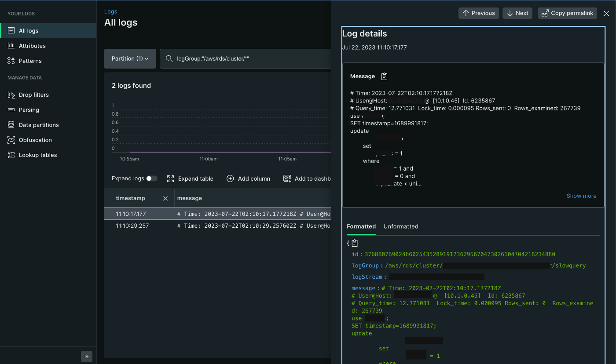Click the Add column plus icon

pyautogui.click(x=230, y=178)
